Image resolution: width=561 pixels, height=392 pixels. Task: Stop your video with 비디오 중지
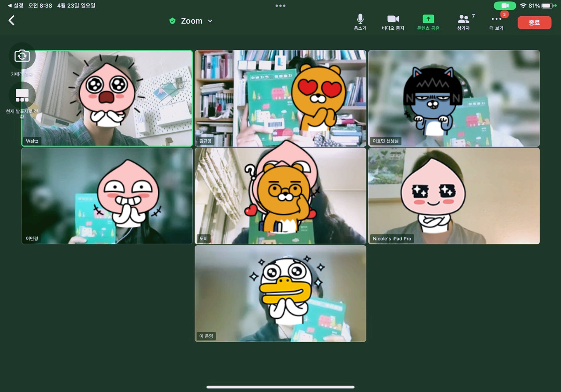(x=393, y=21)
